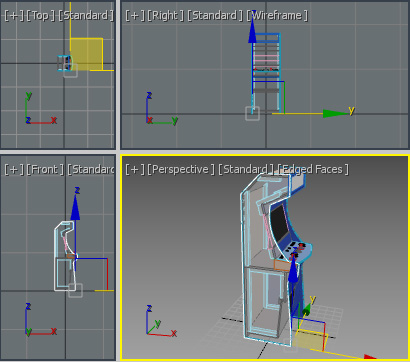Open the [+] menu in Perspective viewport
This screenshot has height=362, width=410.
point(135,169)
